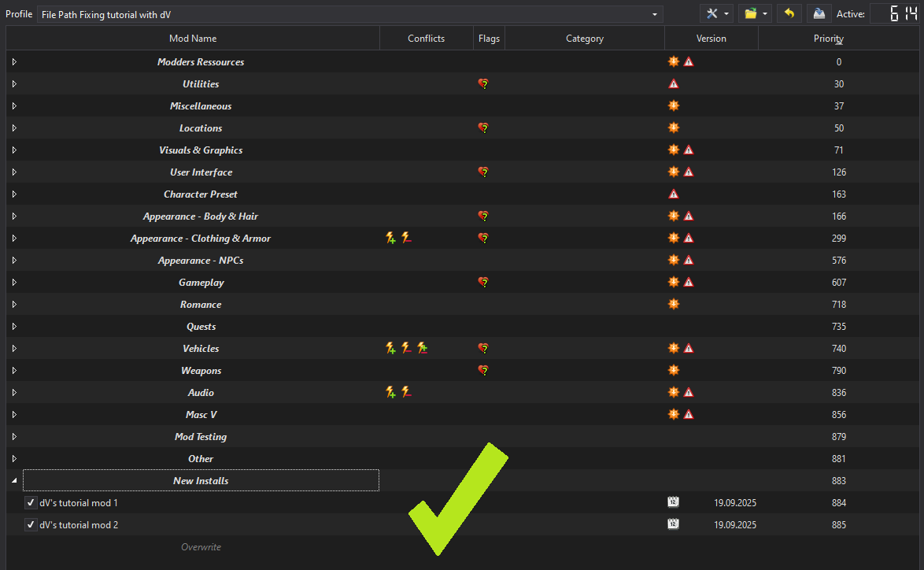Screen dimensions: 924x570
Task: Click the red warning icon on Character Preset
Action: 673,194
